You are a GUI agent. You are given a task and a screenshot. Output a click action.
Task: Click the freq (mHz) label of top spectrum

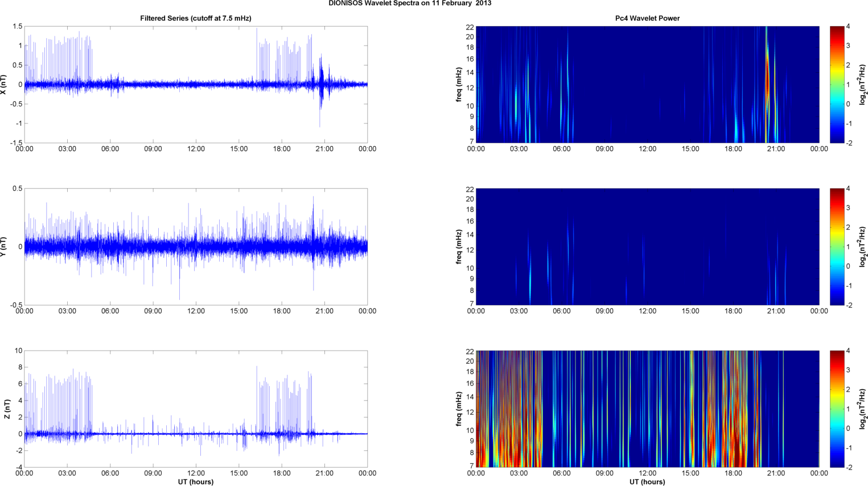pos(459,85)
